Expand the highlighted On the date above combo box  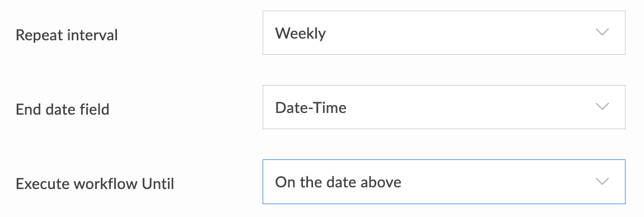(444, 182)
